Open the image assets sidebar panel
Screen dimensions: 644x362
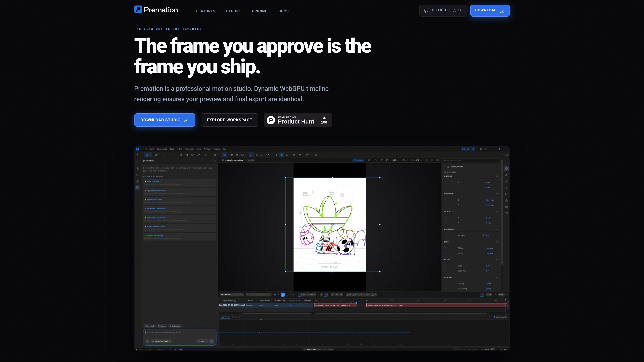point(138,175)
